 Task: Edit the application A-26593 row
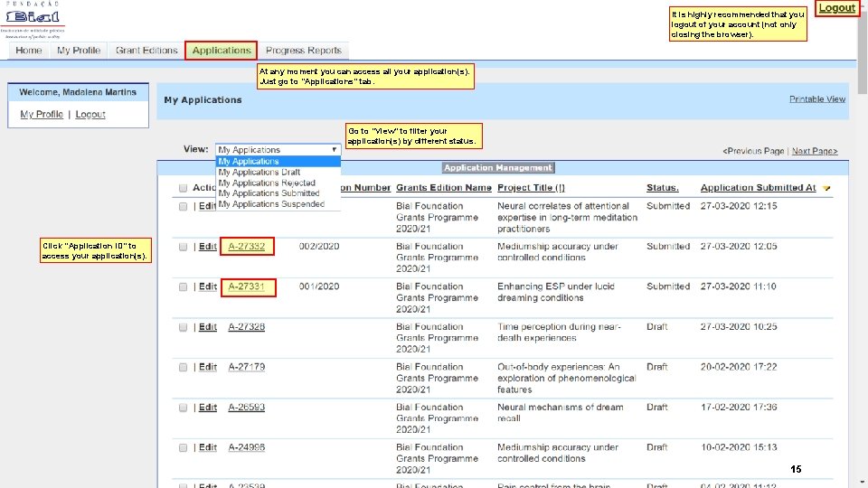pos(208,408)
